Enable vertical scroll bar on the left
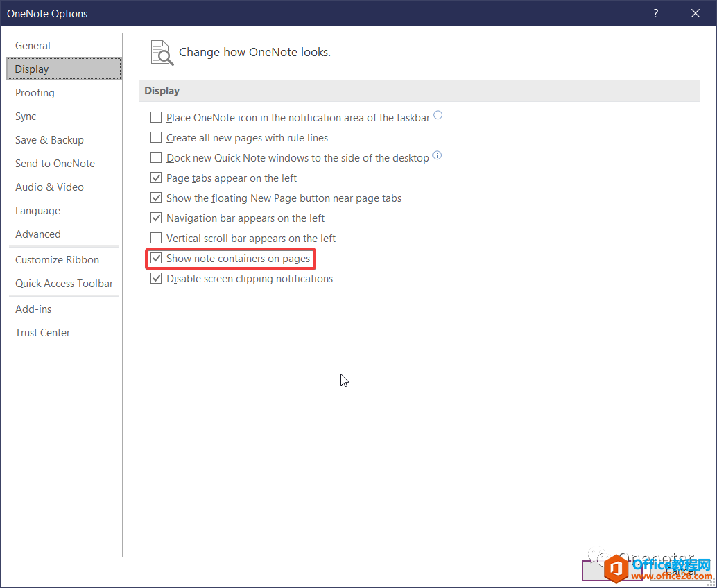The image size is (717, 588). pyautogui.click(x=156, y=237)
